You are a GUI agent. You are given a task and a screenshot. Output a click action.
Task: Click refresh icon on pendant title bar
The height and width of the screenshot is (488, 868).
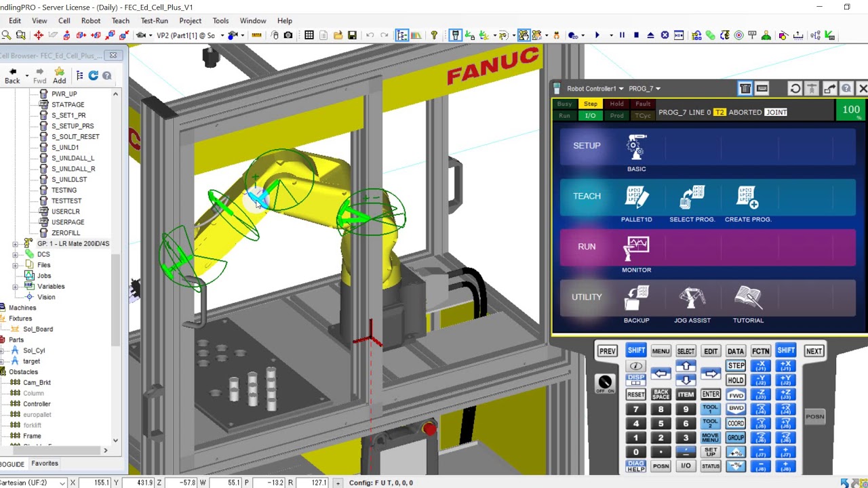coord(795,89)
